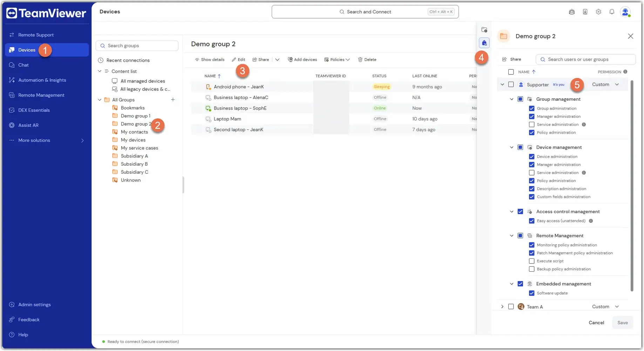Enable Backup policy administration checkbox
The width and height of the screenshot is (644, 351).
pos(531,269)
